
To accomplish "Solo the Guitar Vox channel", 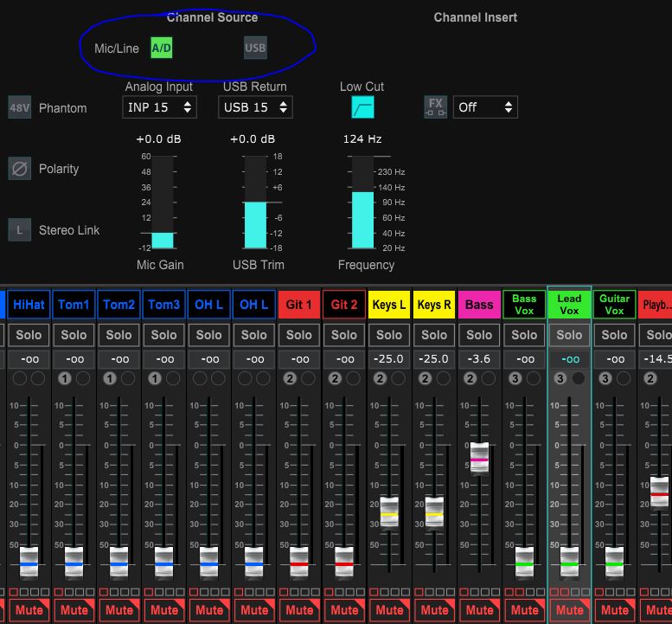I will pyautogui.click(x=614, y=335).
